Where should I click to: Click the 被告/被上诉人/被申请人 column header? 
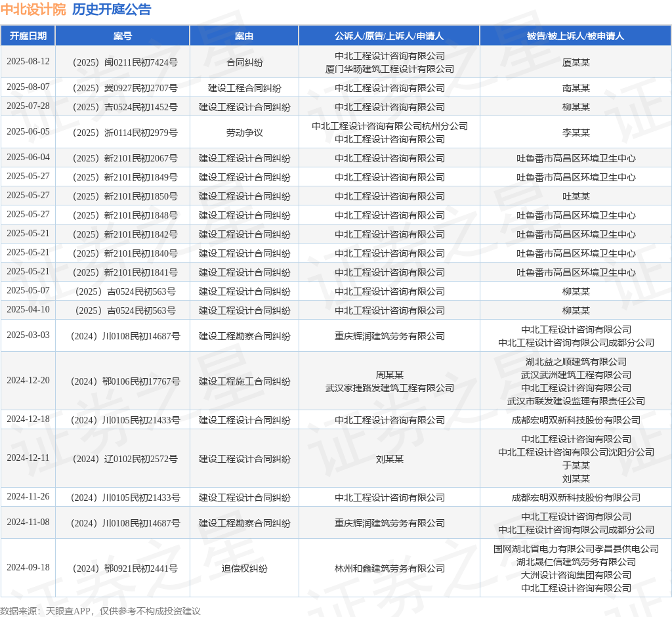coord(576,36)
